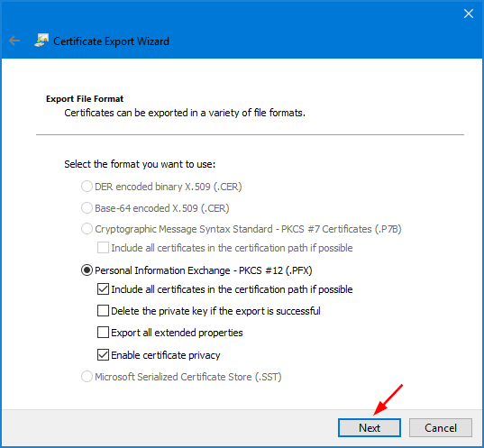Select DER encoded binary X.509 radio button
The width and height of the screenshot is (484, 448).
(x=87, y=187)
